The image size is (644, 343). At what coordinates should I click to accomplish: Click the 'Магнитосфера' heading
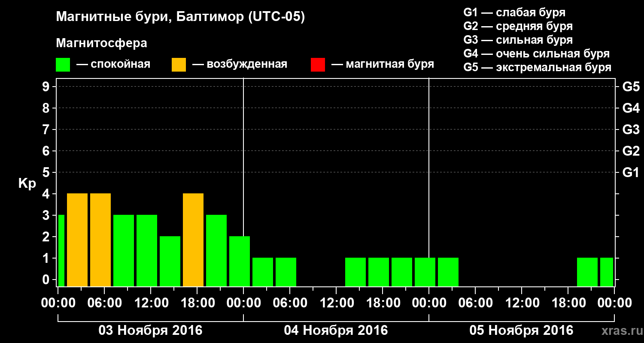[x=101, y=43]
